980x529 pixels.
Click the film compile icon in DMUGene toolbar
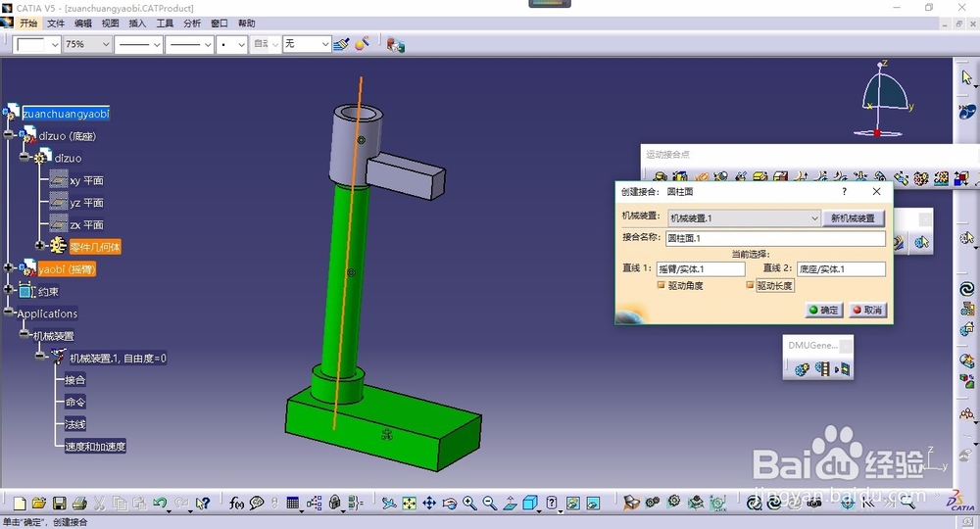point(822,369)
